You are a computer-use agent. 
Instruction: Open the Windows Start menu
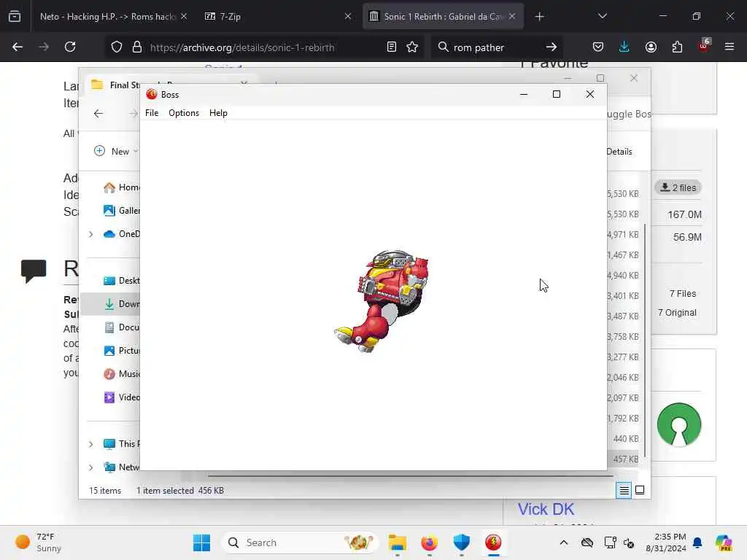pos(201,542)
